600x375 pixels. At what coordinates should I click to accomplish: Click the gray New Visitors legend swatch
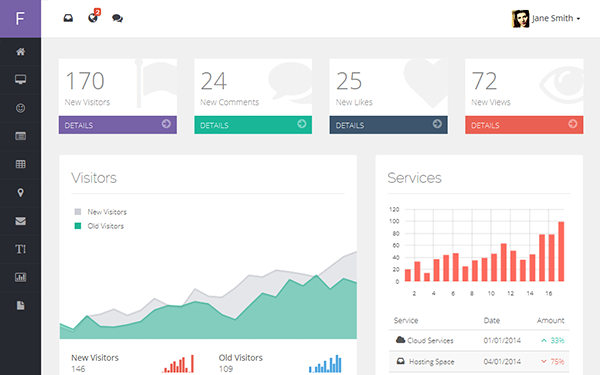(x=78, y=212)
